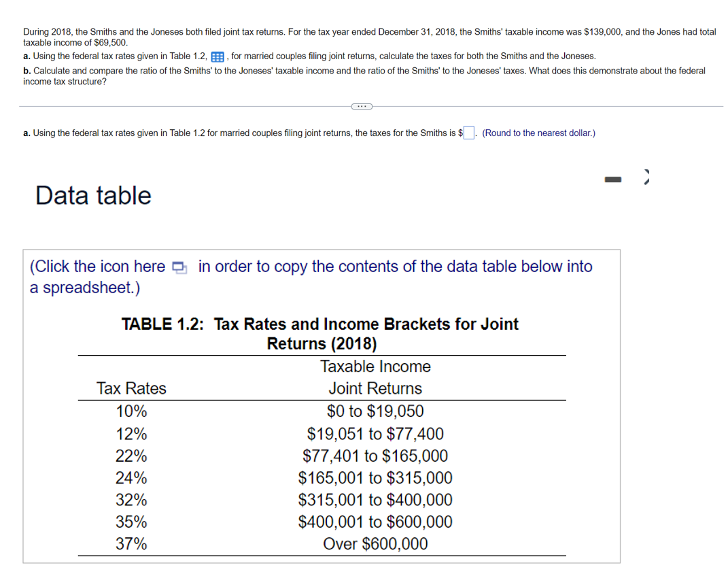Click the expand arrow icon beside minimize

tap(646, 177)
